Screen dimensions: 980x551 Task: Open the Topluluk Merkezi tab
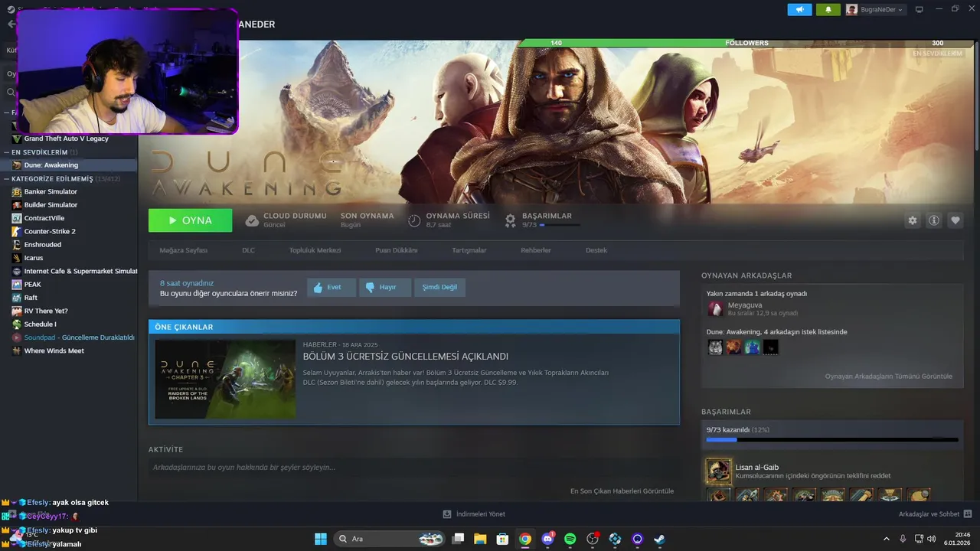[315, 250]
